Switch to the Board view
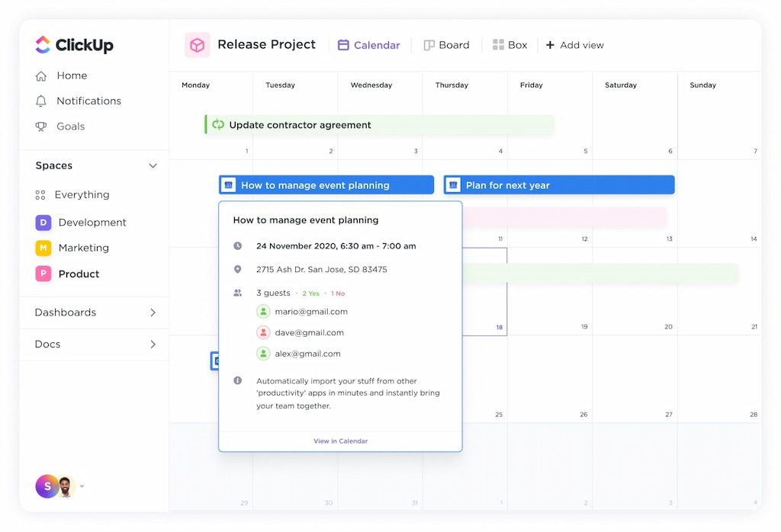The image size is (781, 532). [447, 44]
